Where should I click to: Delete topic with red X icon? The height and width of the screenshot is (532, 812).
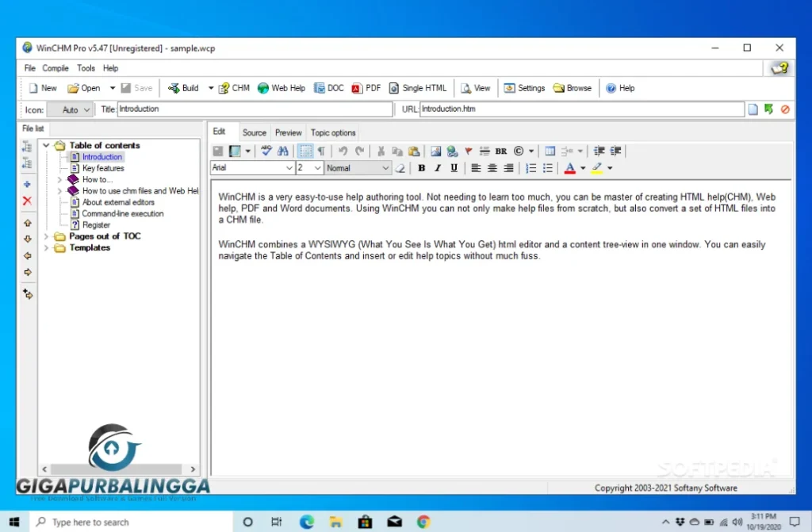[28, 201]
